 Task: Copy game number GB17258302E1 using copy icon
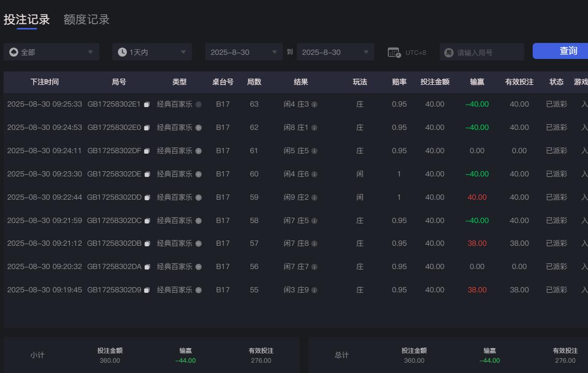pos(147,103)
